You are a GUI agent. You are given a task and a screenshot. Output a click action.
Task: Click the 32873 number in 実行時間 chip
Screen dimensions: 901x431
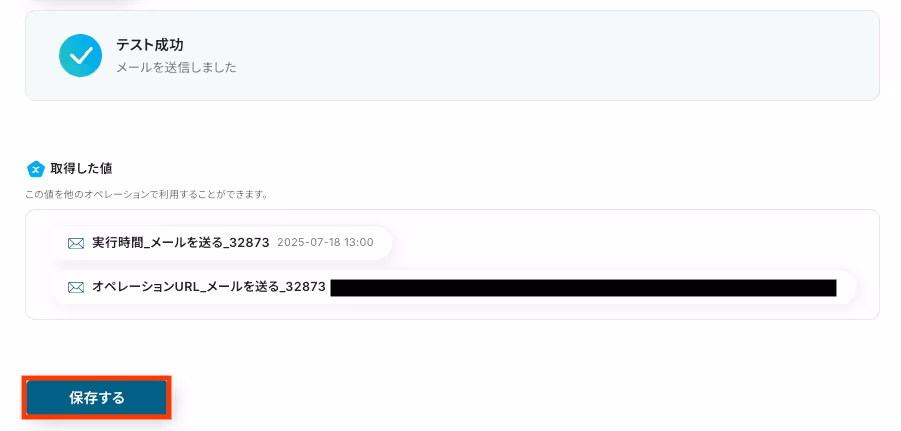tap(249, 243)
